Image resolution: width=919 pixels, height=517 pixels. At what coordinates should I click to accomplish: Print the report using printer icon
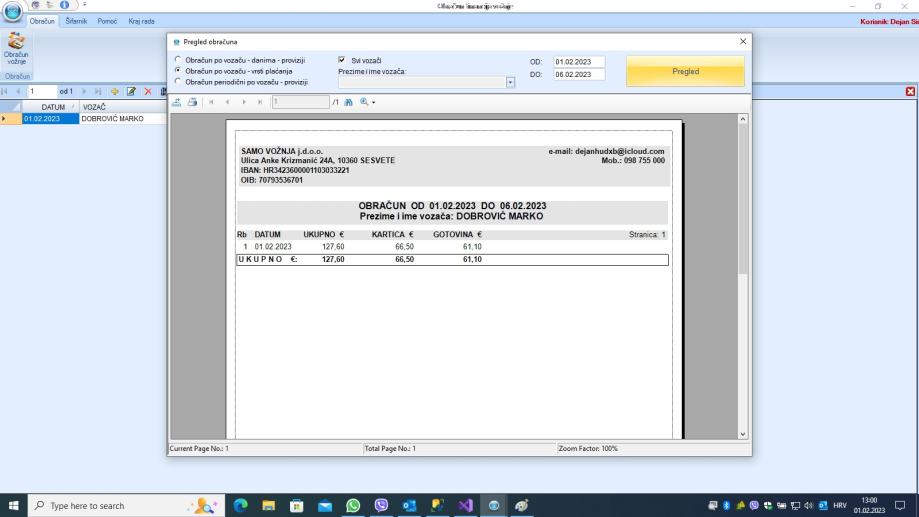click(x=192, y=102)
